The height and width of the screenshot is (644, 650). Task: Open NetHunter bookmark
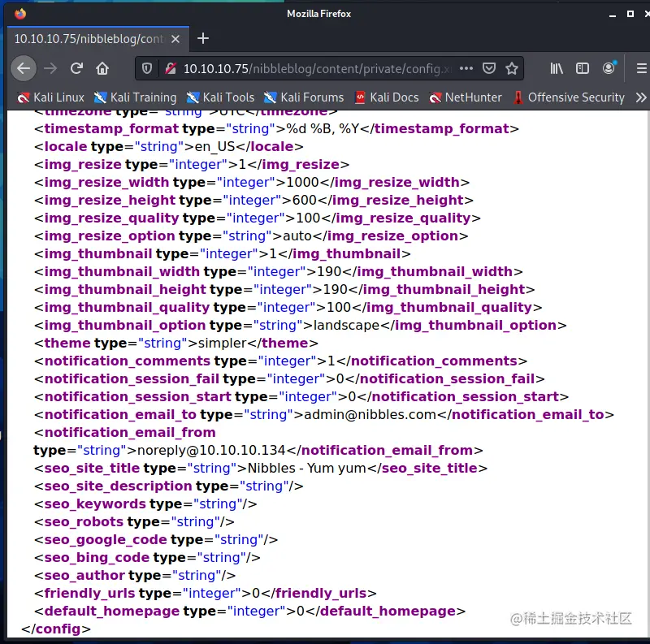tap(466, 97)
